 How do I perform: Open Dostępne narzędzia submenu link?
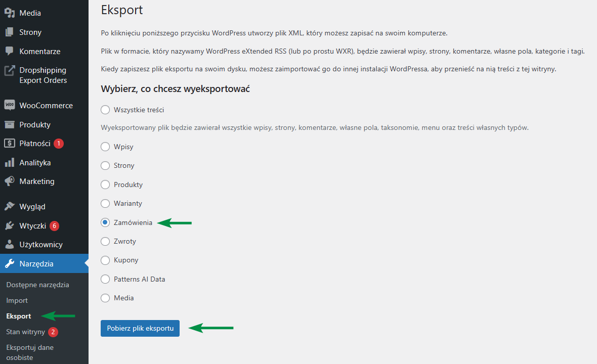(x=38, y=285)
